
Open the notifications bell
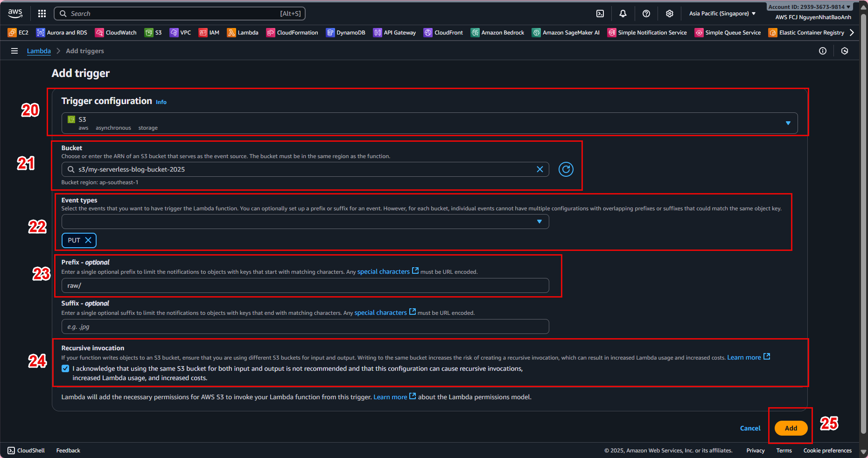tap(623, 14)
